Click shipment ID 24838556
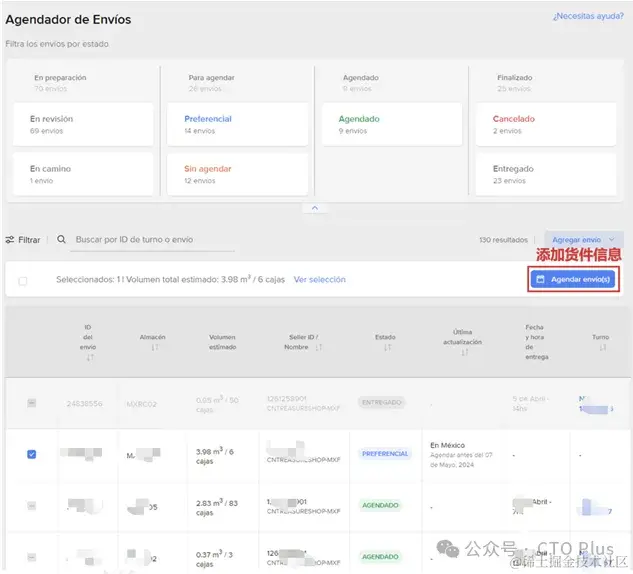Screen dimensions: 633x574 pyautogui.click(x=84, y=404)
